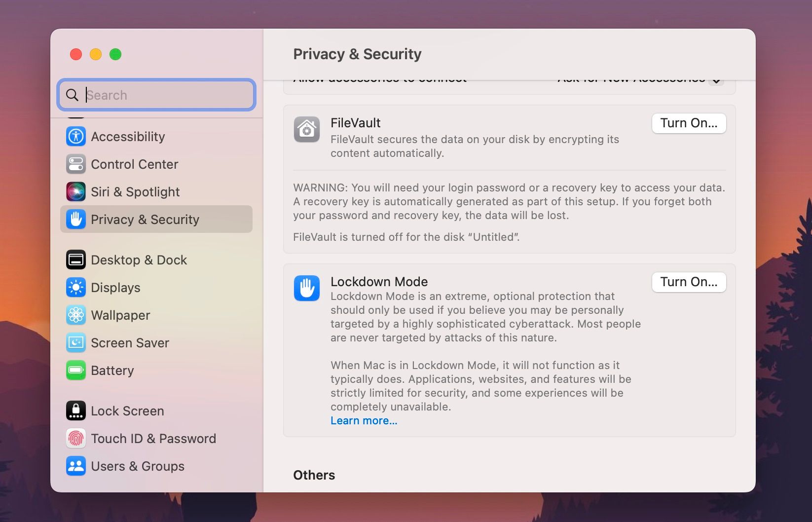Select the Control Center sidebar icon

(x=75, y=164)
